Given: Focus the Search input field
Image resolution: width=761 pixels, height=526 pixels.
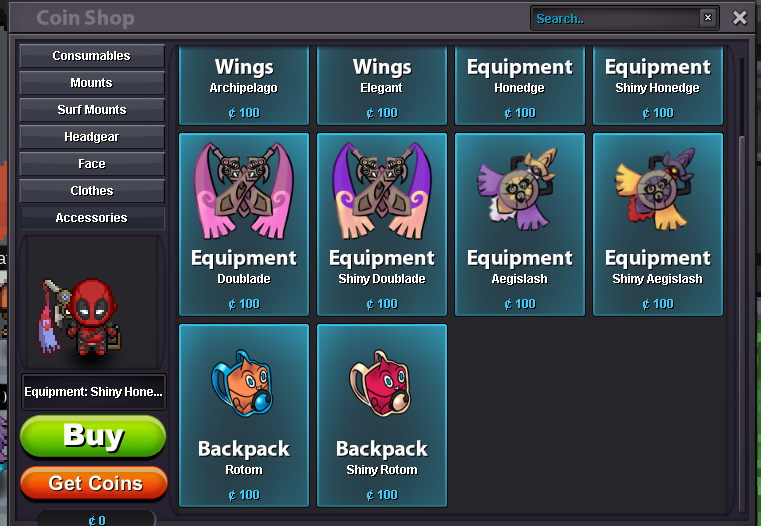Looking at the screenshot, I should click(x=615, y=18).
